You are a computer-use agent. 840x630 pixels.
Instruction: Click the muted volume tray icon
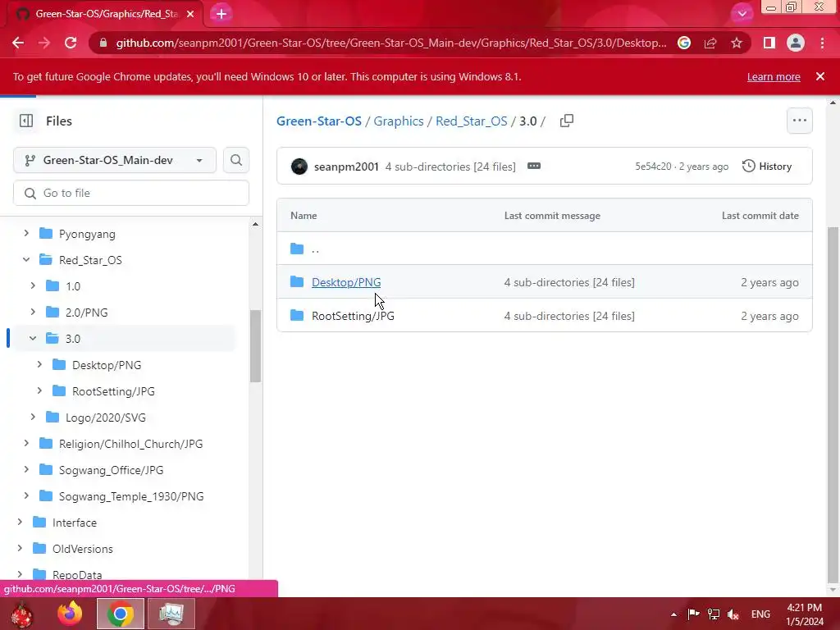tap(733, 614)
